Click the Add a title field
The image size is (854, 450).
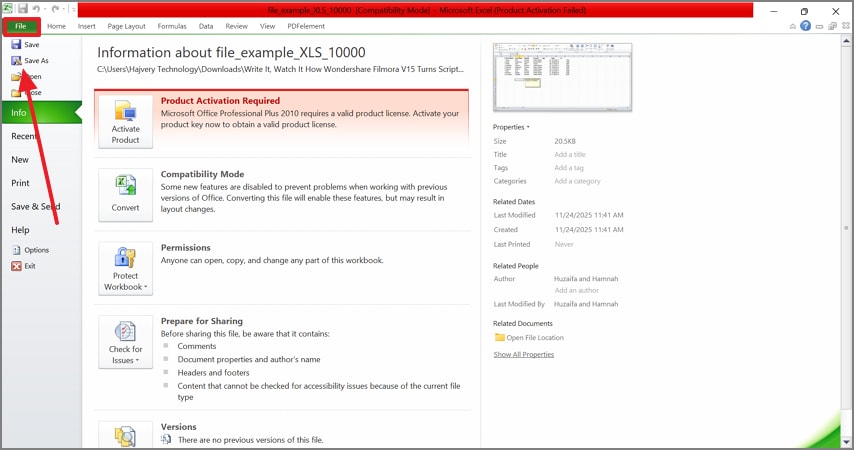coord(570,155)
